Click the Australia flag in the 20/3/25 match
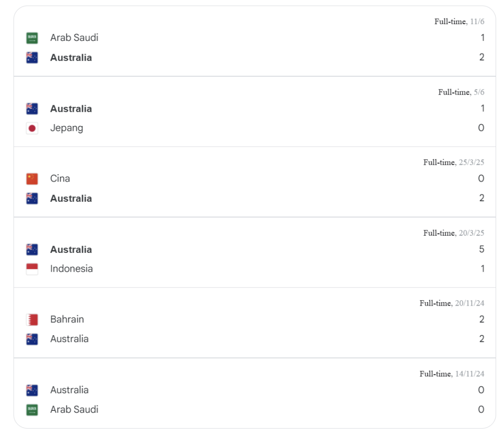Image resolution: width=504 pixels, height=436 pixels. click(x=32, y=249)
